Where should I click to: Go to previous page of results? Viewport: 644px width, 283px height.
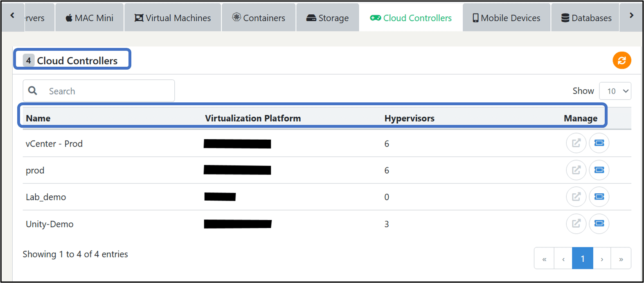click(563, 258)
